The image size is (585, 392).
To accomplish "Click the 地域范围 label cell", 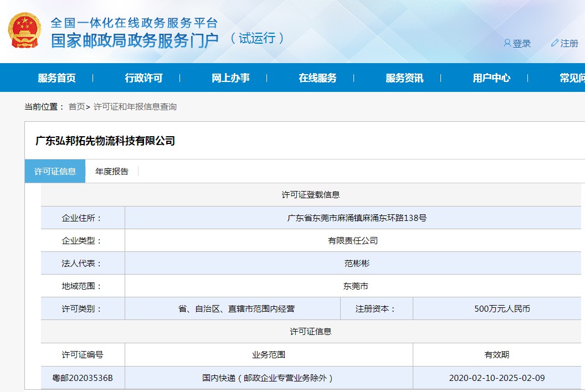I will coord(83,286).
